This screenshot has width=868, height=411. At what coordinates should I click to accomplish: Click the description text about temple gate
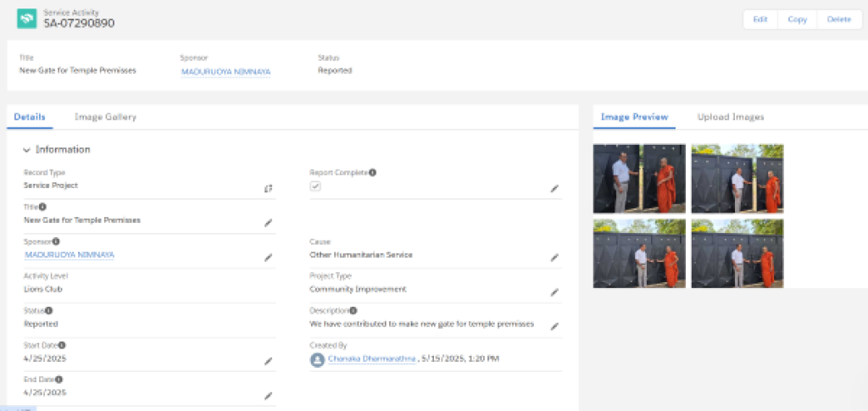pyautogui.click(x=422, y=324)
